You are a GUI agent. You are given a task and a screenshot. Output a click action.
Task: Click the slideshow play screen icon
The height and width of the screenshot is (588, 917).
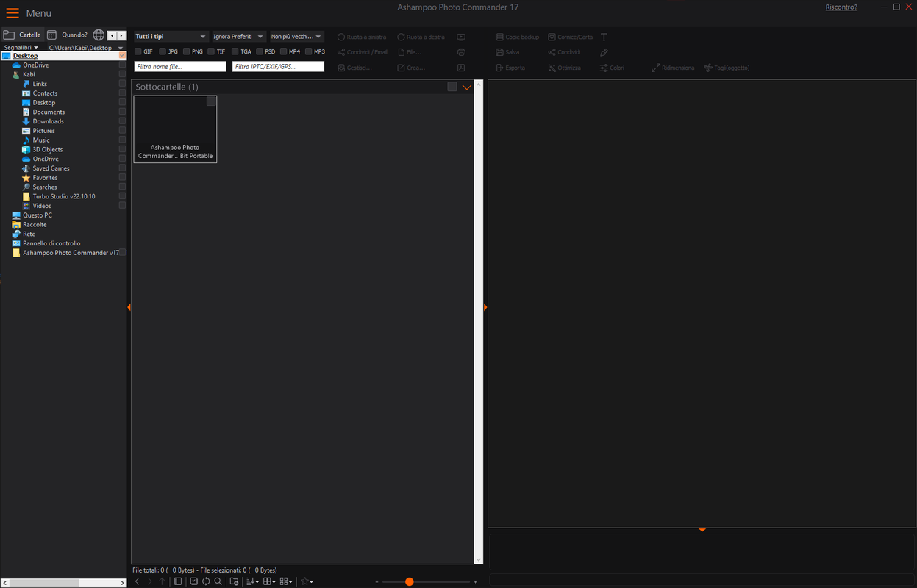pos(461,37)
